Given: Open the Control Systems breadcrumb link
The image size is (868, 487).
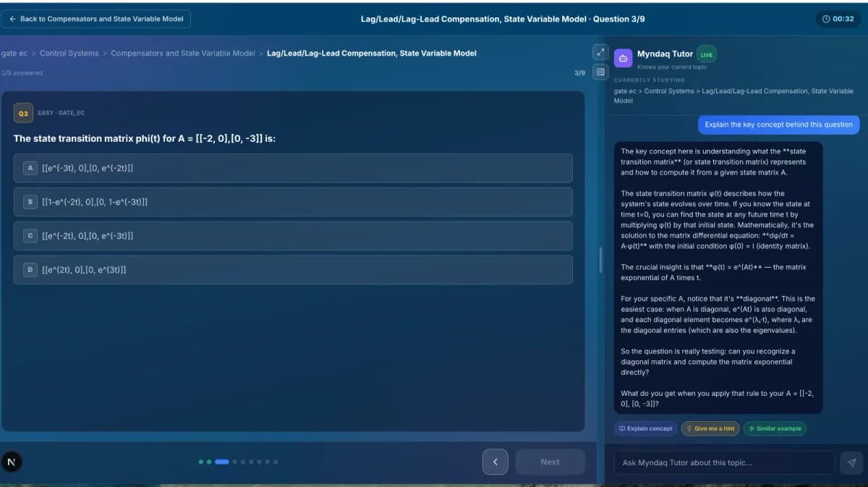Looking at the screenshot, I should tap(69, 54).
